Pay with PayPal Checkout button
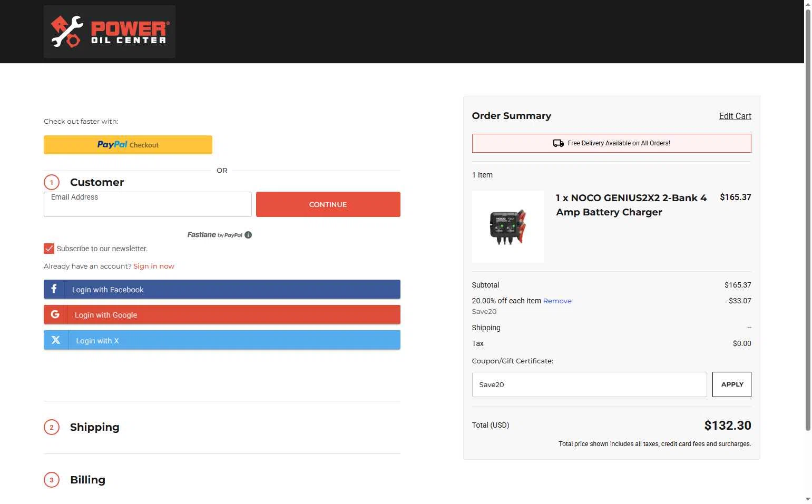 coord(128,145)
